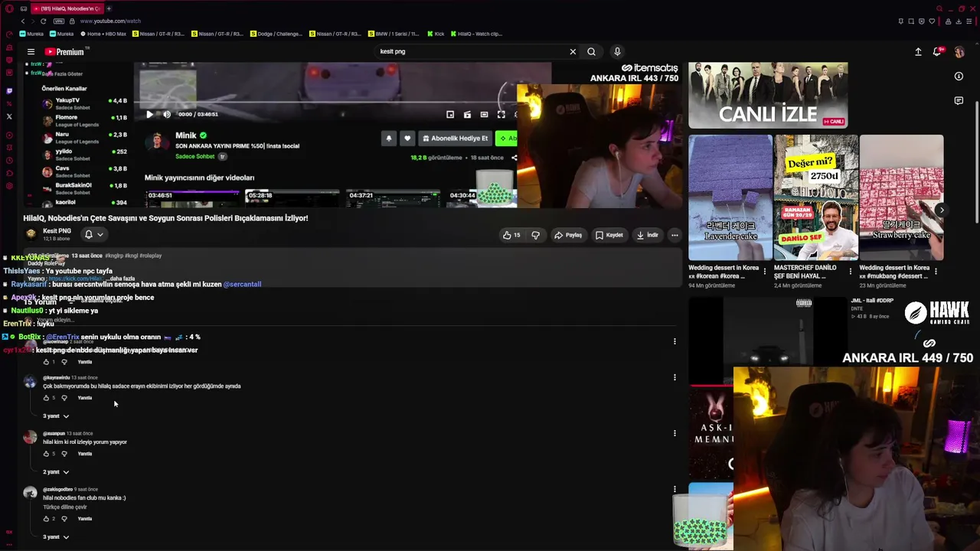Open the YouTube create upload icon

918,52
